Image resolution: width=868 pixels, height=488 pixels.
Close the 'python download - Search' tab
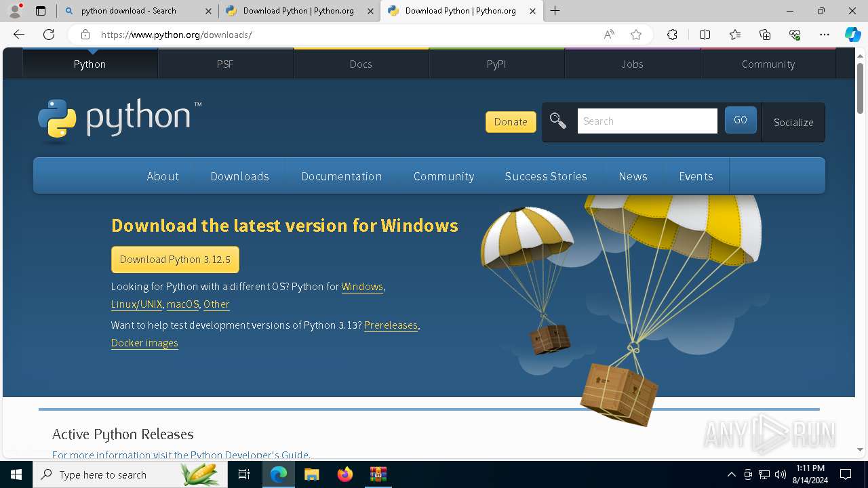click(x=208, y=11)
